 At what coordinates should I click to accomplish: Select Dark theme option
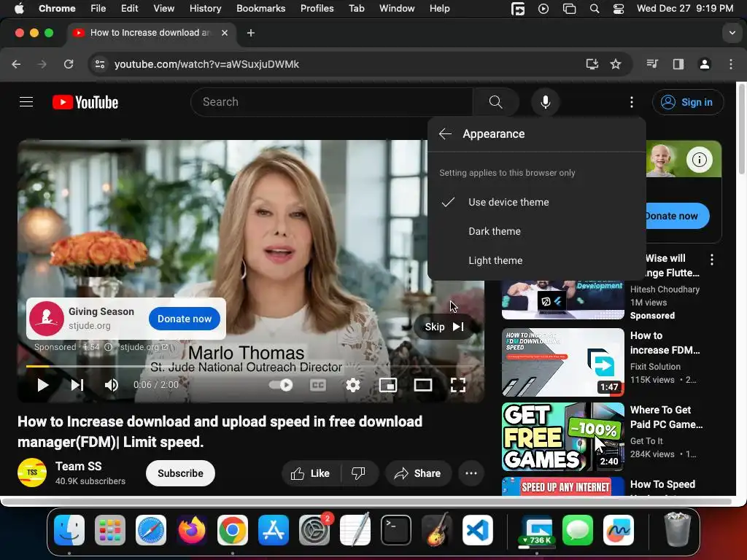tap(536, 231)
